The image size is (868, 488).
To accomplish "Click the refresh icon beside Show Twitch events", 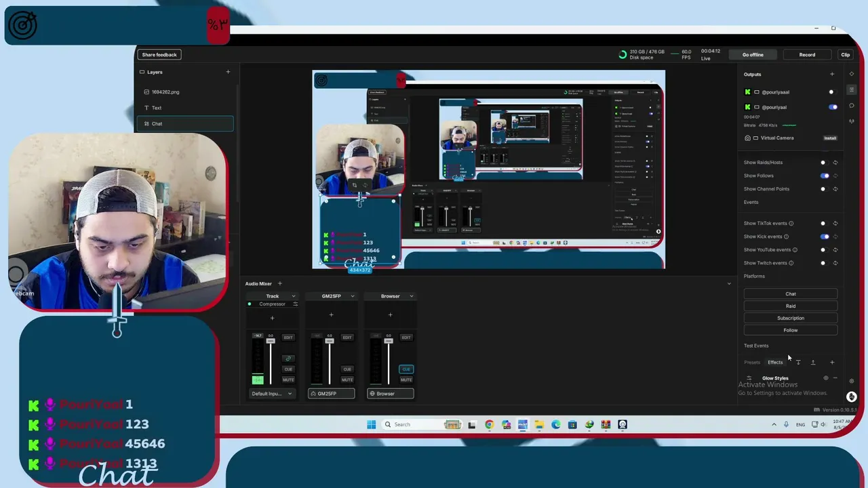I will pos(835,263).
